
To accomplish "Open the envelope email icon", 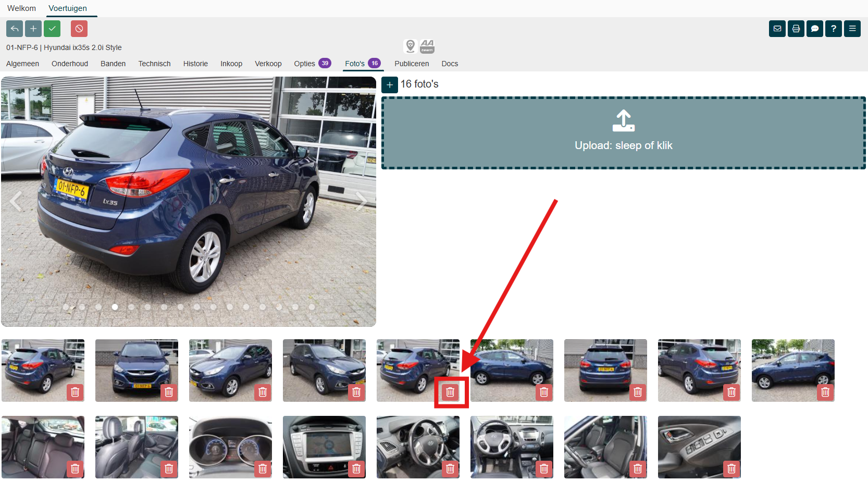I will coord(777,29).
